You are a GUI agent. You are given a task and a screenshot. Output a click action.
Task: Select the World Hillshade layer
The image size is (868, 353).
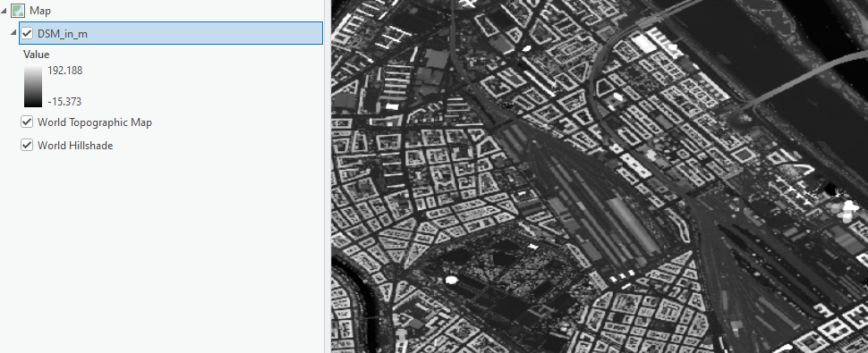pos(75,146)
